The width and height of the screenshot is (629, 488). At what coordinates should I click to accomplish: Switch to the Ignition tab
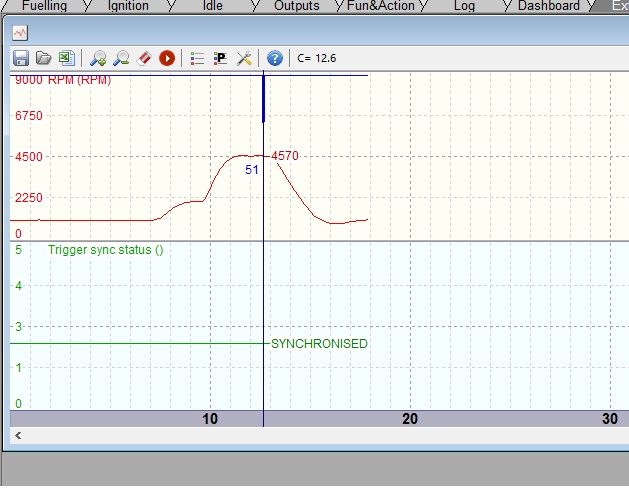coord(128,6)
